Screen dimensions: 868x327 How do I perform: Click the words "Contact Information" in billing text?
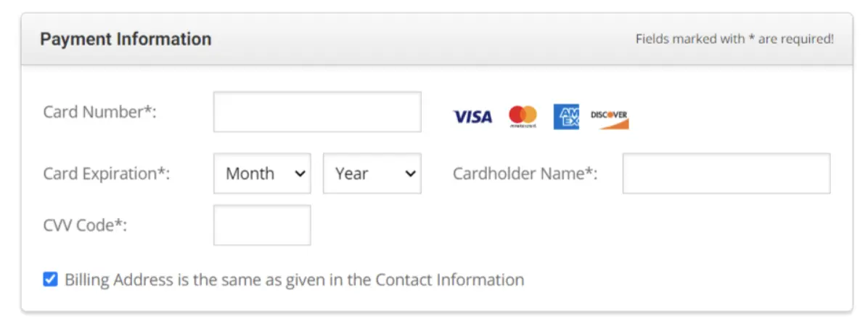449,280
